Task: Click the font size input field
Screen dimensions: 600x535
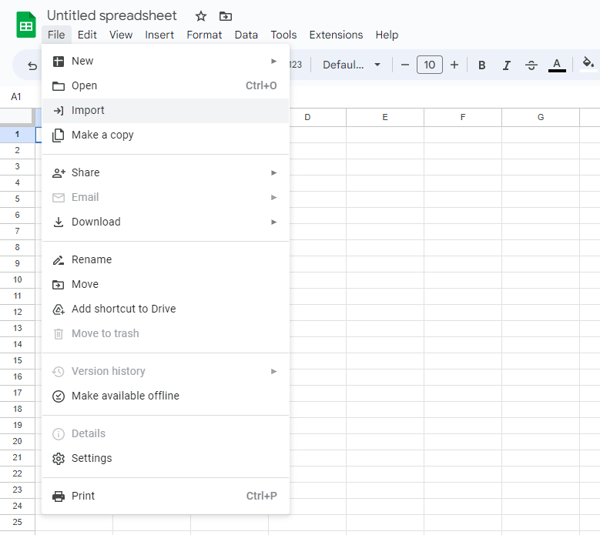Action: [x=429, y=65]
